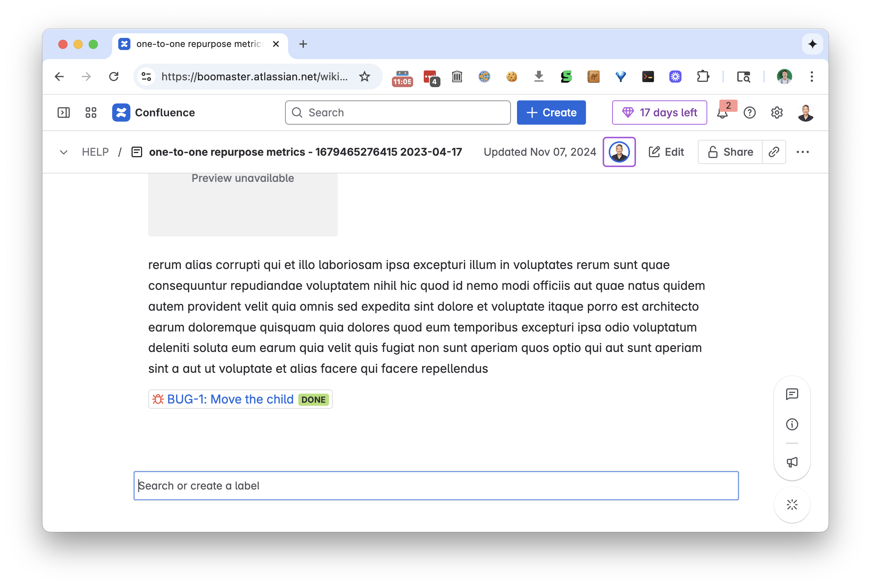Screen dimensions: 871x588
Task: Select the one-to-one repurpose metrics tab
Action: [199, 44]
